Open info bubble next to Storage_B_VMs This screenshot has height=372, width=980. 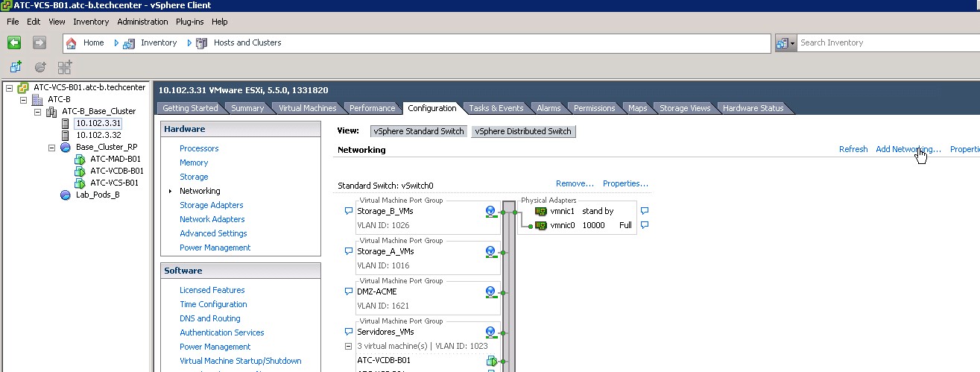point(348,211)
